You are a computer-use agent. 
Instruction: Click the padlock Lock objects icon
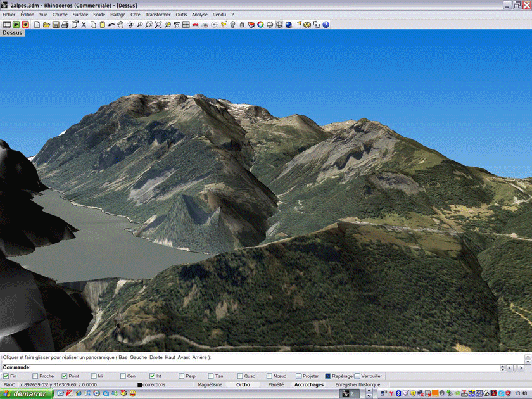242,25
